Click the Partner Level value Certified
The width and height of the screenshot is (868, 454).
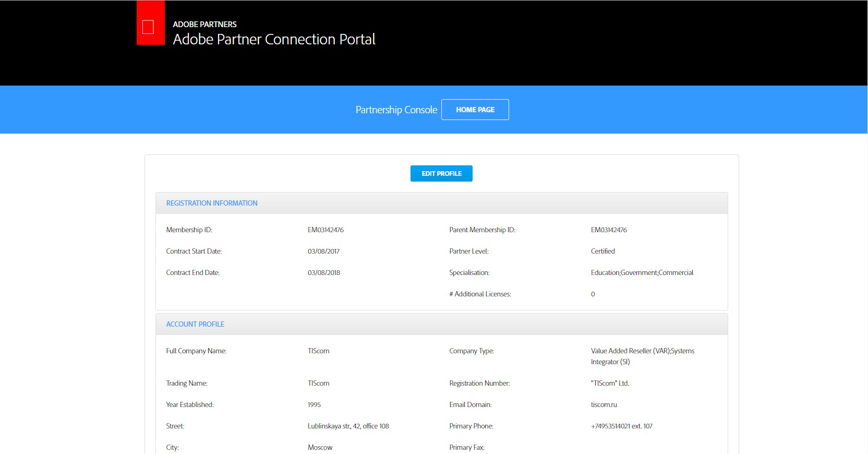tap(603, 251)
